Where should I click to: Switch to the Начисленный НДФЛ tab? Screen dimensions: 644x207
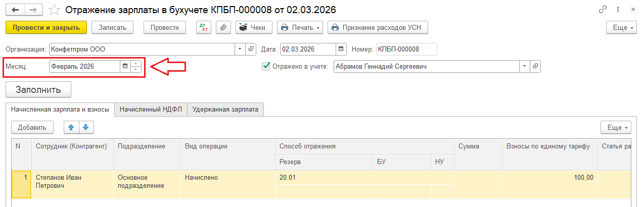pos(150,109)
